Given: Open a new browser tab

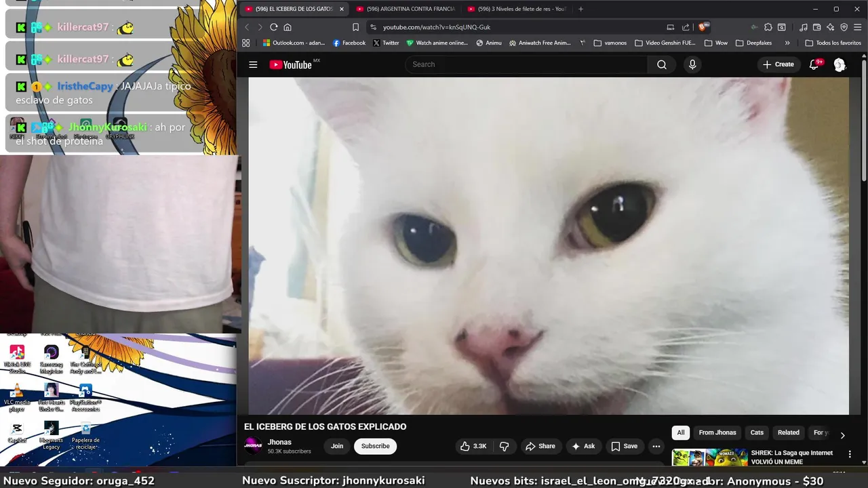Looking at the screenshot, I should [580, 9].
